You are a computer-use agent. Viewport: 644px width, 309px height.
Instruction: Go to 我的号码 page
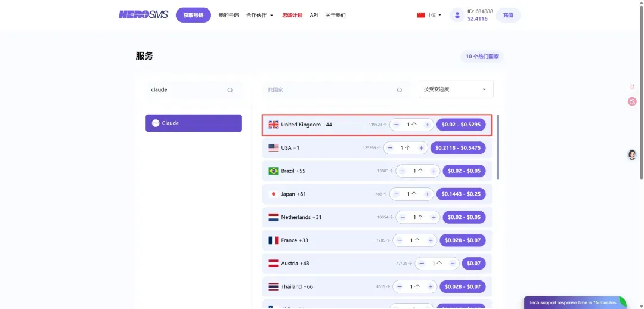tap(228, 15)
